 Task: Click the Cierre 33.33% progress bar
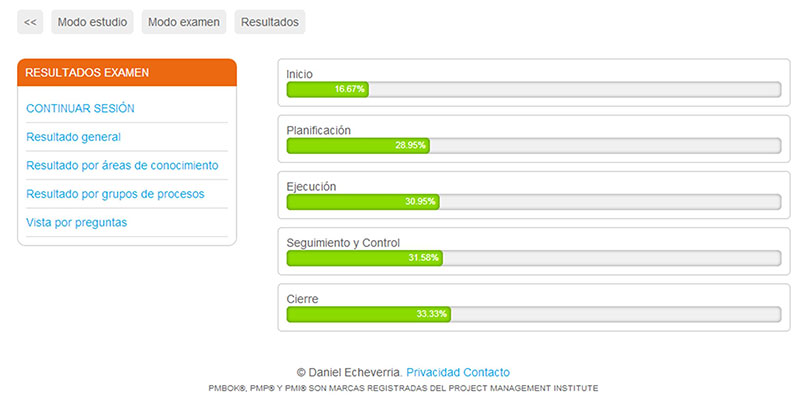click(x=534, y=314)
